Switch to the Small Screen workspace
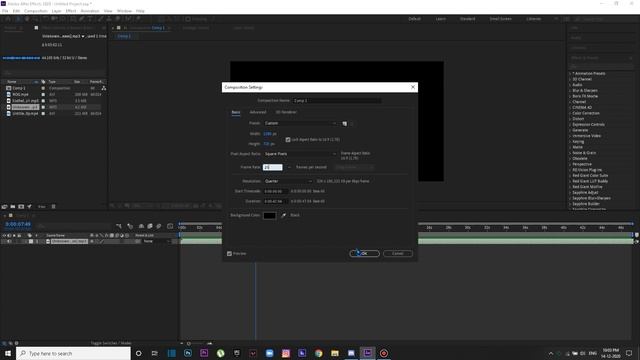Image resolution: width=640 pixels, height=360 pixels. (500, 19)
